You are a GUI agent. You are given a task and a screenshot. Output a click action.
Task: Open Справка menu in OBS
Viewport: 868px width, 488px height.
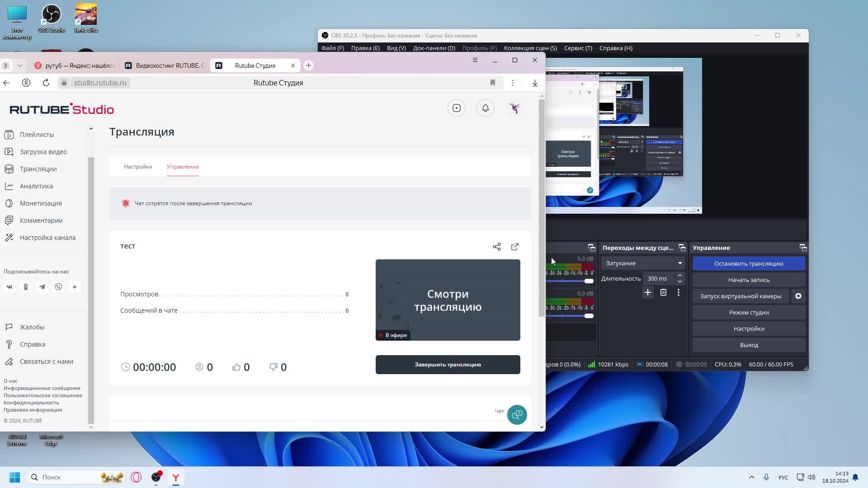(x=616, y=48)
